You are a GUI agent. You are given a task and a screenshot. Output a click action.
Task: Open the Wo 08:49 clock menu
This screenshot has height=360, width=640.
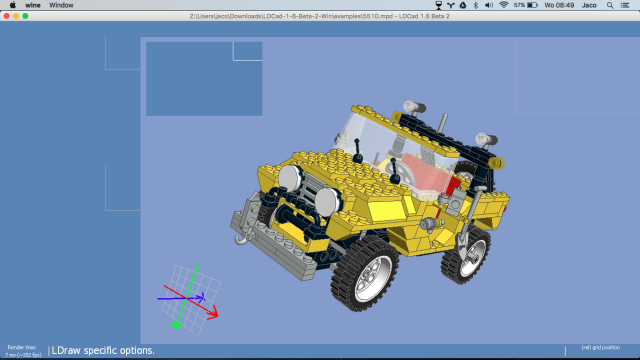coord(559,5)
